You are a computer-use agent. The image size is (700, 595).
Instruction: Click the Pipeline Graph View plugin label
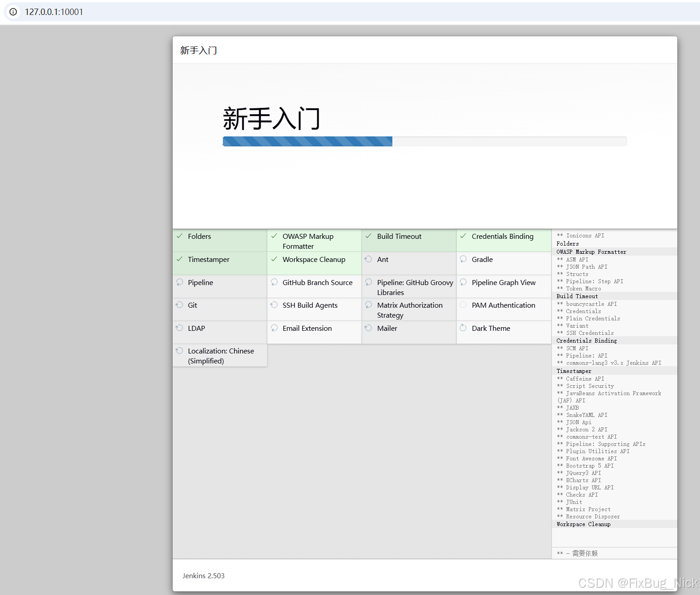[x=504, y=282]
